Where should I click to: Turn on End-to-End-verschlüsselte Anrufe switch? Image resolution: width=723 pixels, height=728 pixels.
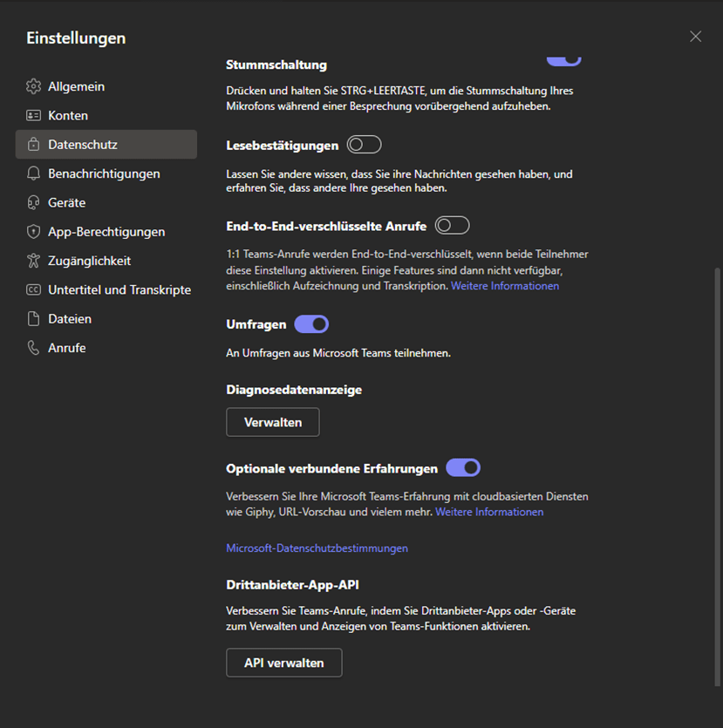453,226
